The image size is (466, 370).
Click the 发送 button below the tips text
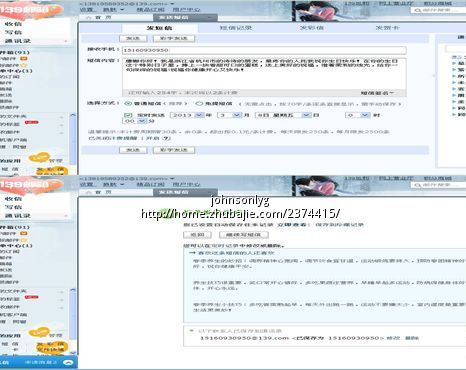[x=133, y=150]
